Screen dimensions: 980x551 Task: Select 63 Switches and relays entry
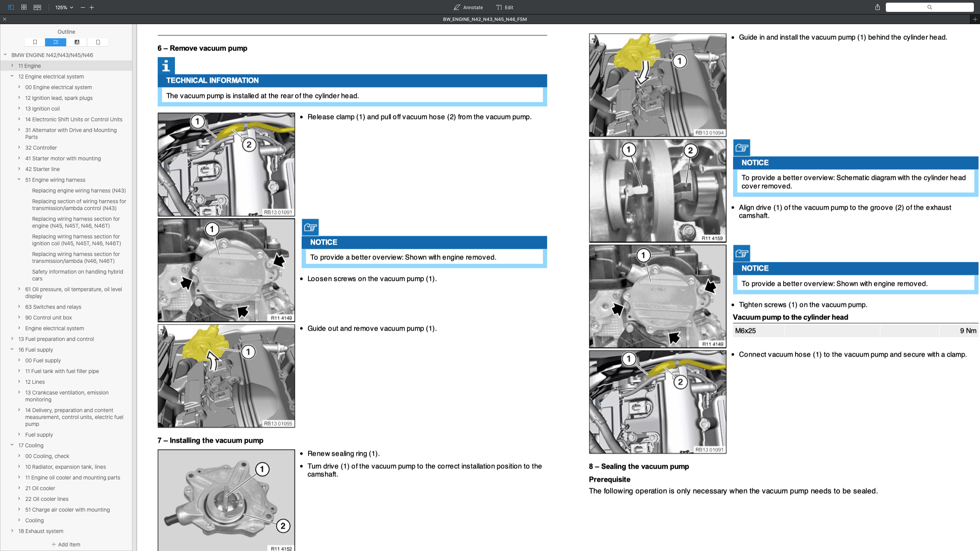click(53, 307)
